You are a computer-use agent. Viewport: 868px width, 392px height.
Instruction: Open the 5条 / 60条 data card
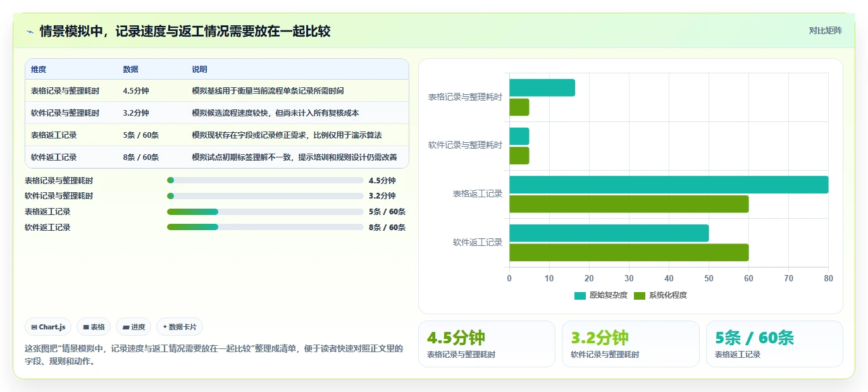(774, 344)
